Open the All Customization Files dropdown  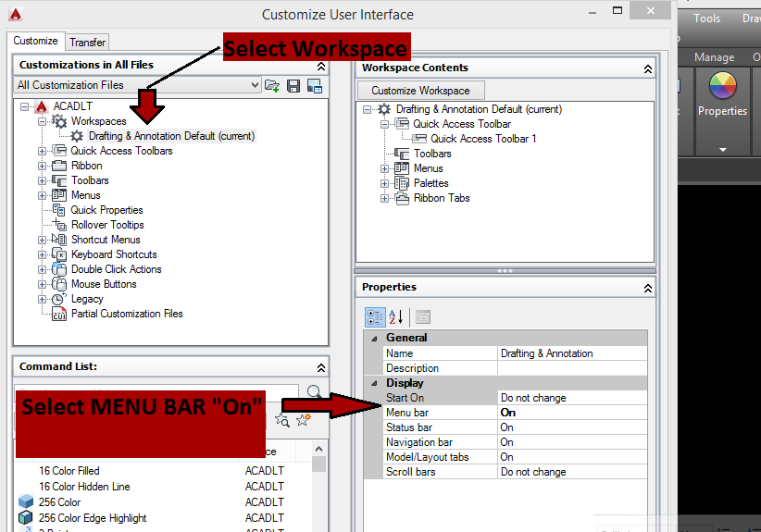click(256, 85)
